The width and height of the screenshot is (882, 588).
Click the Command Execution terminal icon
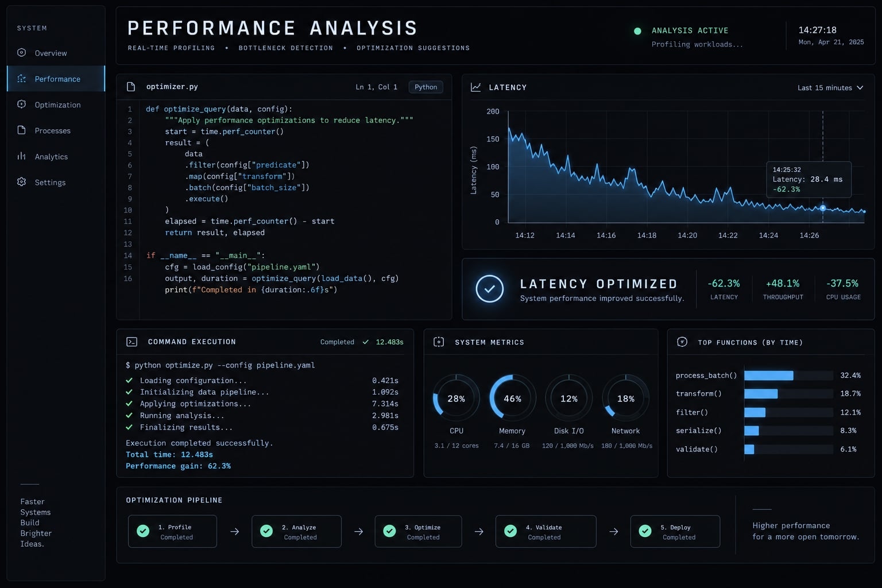tap(131, 342)
